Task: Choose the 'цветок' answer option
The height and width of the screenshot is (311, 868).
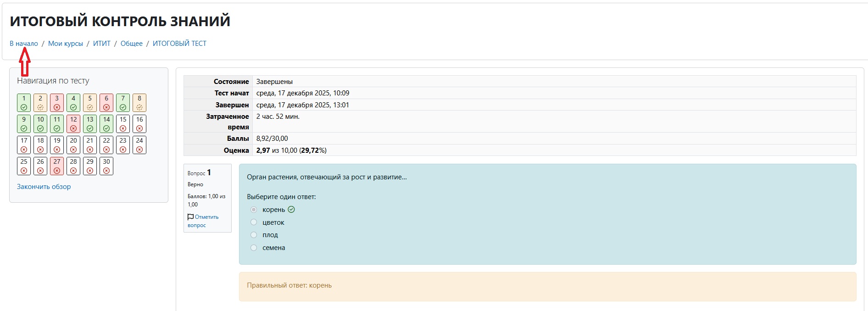Action: point(254,222)
